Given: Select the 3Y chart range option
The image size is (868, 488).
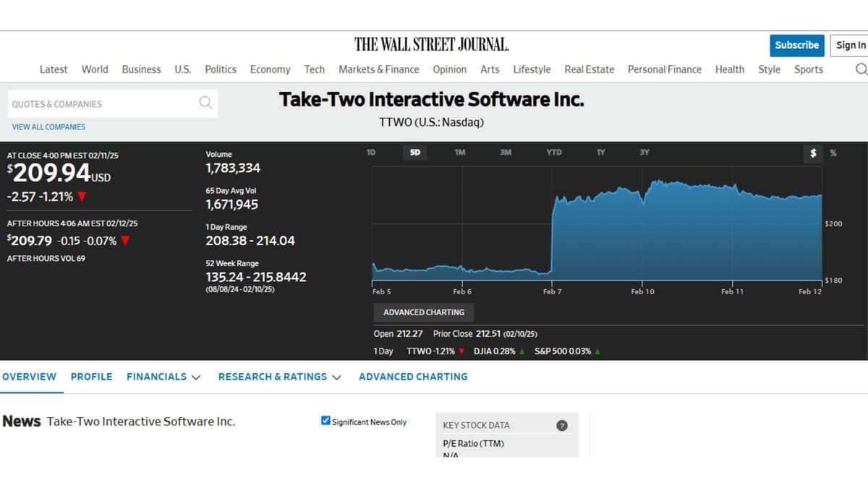Looking at the screenshot, I should pos(644,153).
